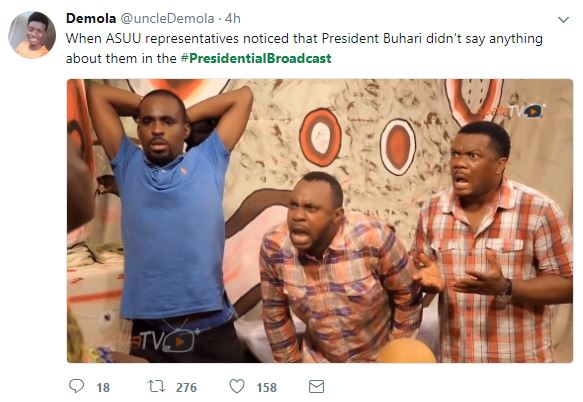Viewport: 583px width, 402px height.
Task: Click the TV logo watermark at photo bottom
Action: [x=164, y=340]
